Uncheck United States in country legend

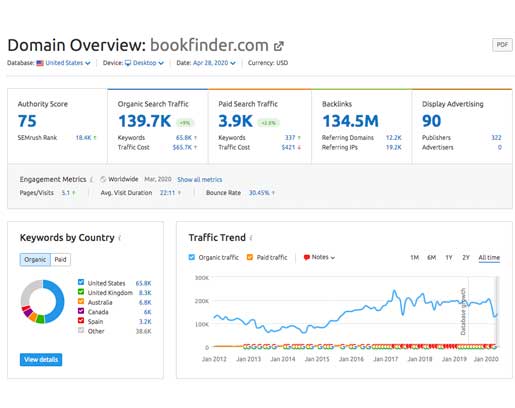click(81, 282)
